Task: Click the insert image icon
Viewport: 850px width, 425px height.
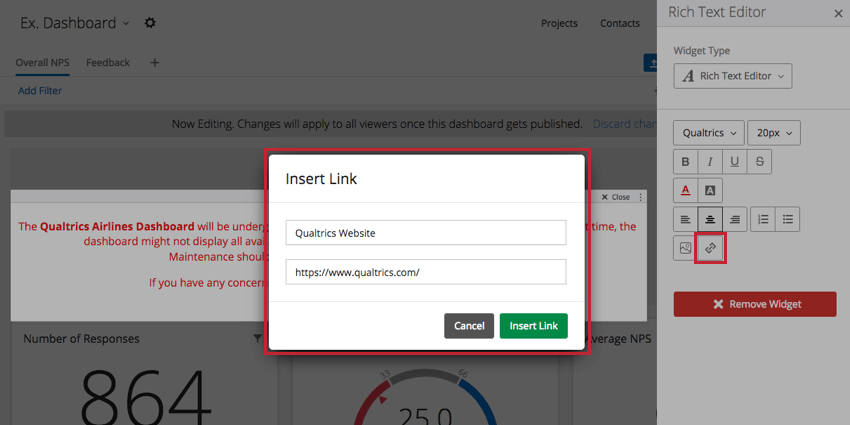Action: [685, 248]
